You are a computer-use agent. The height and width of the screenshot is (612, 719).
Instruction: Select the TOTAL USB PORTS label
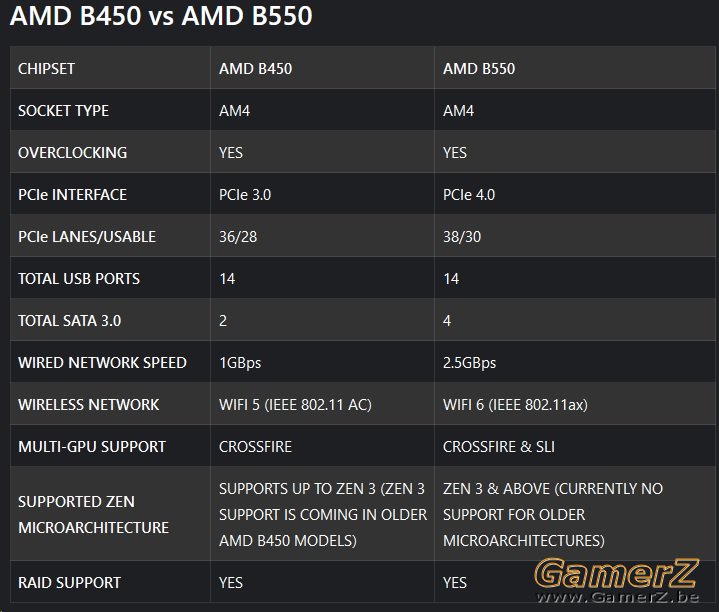[79, 279]
